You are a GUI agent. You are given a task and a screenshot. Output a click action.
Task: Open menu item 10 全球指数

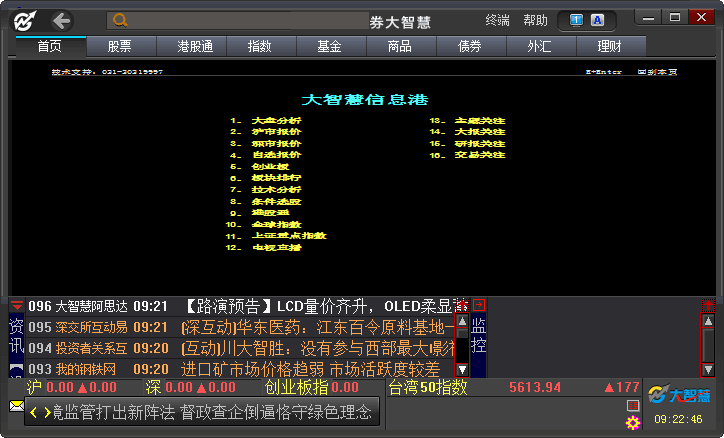pyautogui.click(x=264, y=225)
